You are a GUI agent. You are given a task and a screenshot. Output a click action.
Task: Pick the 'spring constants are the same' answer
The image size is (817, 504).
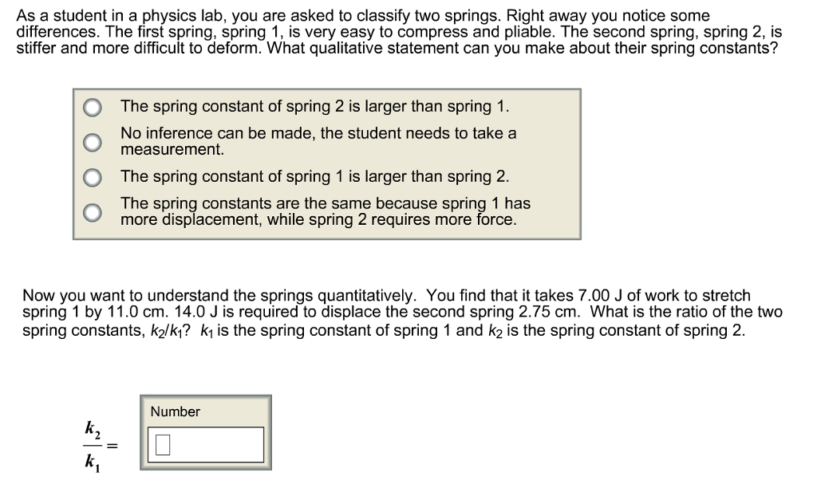[93, 211]
